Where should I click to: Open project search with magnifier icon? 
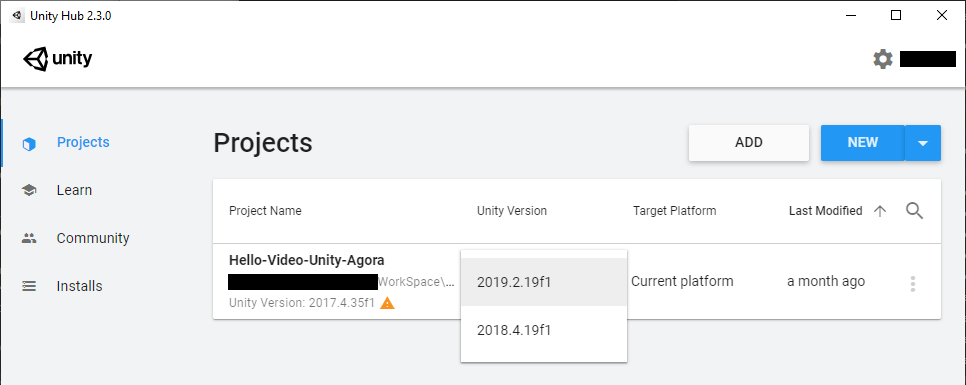click(915, 211)
